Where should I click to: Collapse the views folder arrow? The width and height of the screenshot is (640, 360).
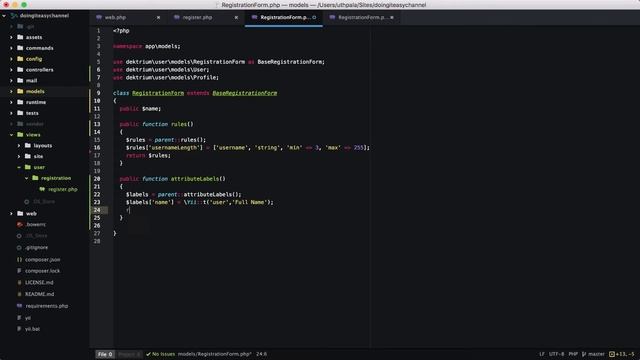(x=11, y=135)
